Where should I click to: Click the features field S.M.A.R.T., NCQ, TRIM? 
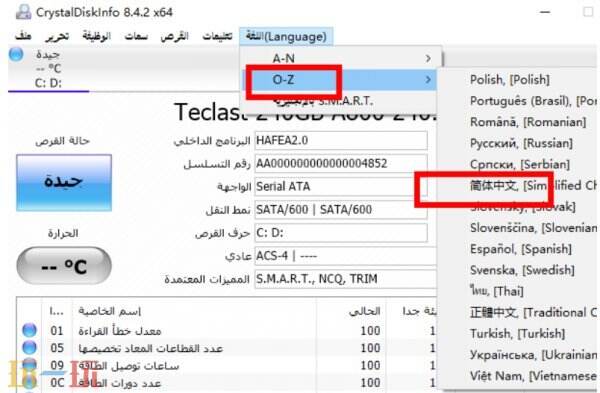(x=345, y=279)
